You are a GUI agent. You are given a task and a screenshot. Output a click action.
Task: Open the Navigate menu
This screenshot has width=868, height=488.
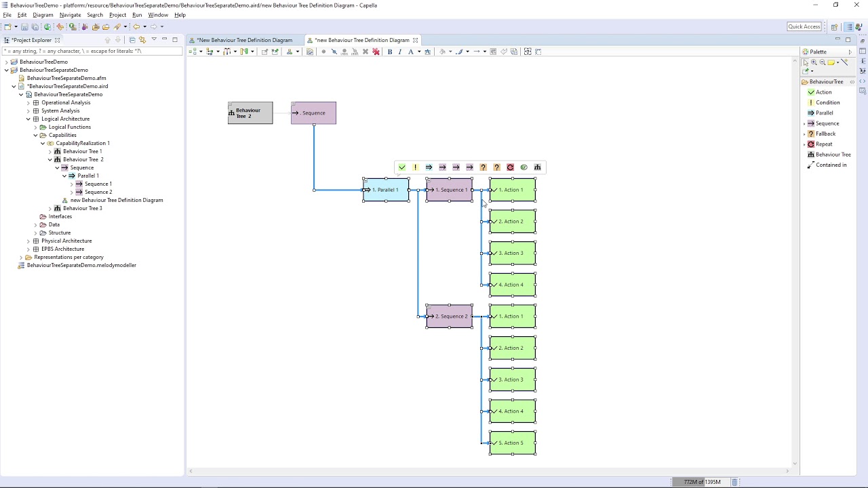point(71,15)
